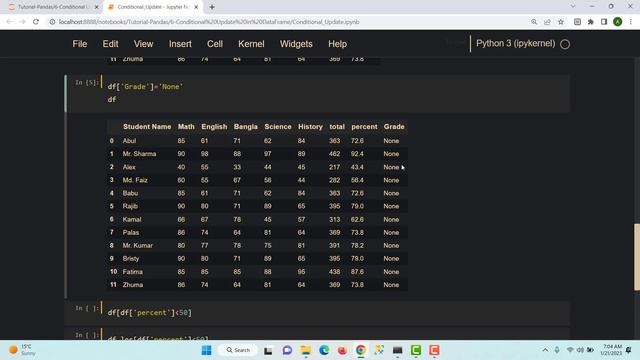Viewport: 640px width, 360px height.
Task: Click the microphone tray icon
Action: pyautogui.click(x=557, y=350)
